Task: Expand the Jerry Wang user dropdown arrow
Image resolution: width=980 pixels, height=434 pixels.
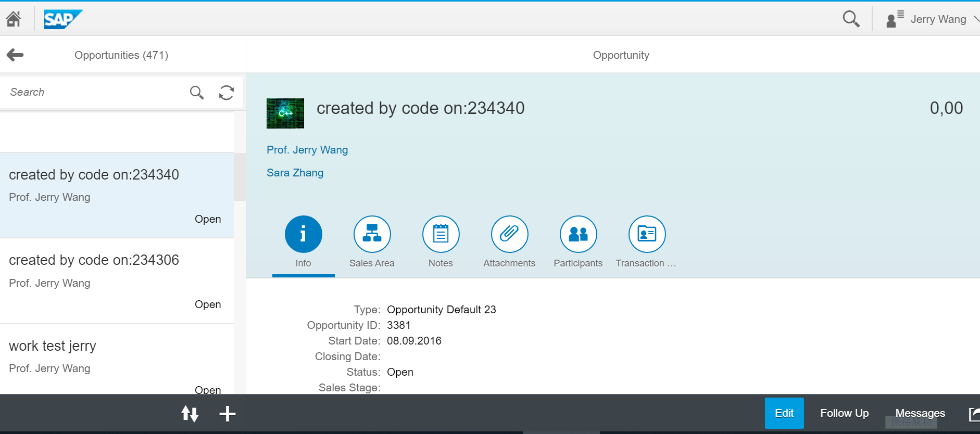Action: [976, 19]
